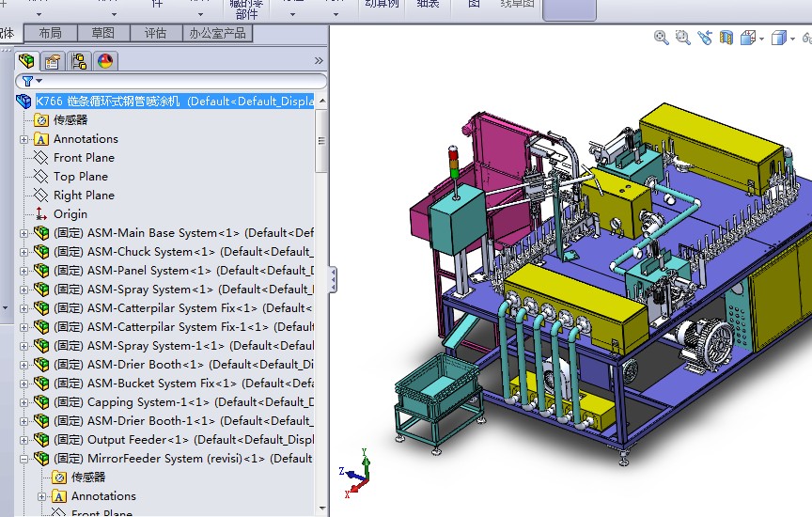Click sensors folder icon under MirrorFeeder System
The width and height of the screenshot is (812, 517).
click(x=59, y=478)
